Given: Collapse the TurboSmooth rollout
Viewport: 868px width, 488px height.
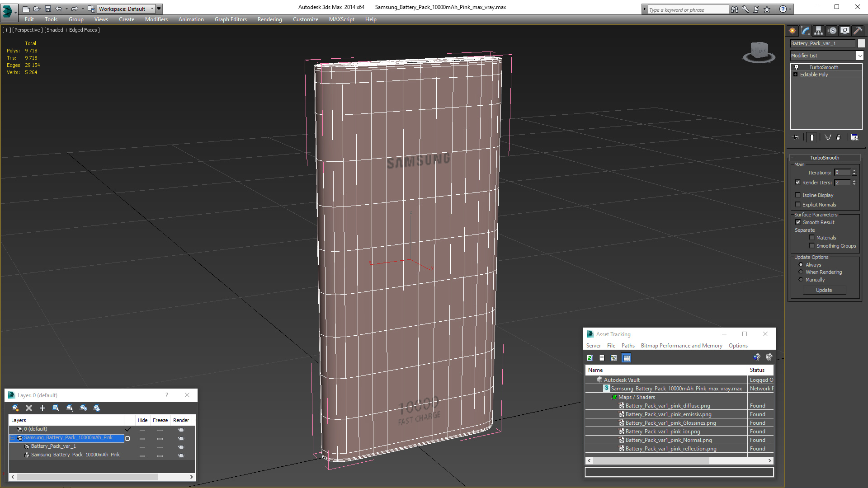Looking at the screenshot, I should [825, 158].
